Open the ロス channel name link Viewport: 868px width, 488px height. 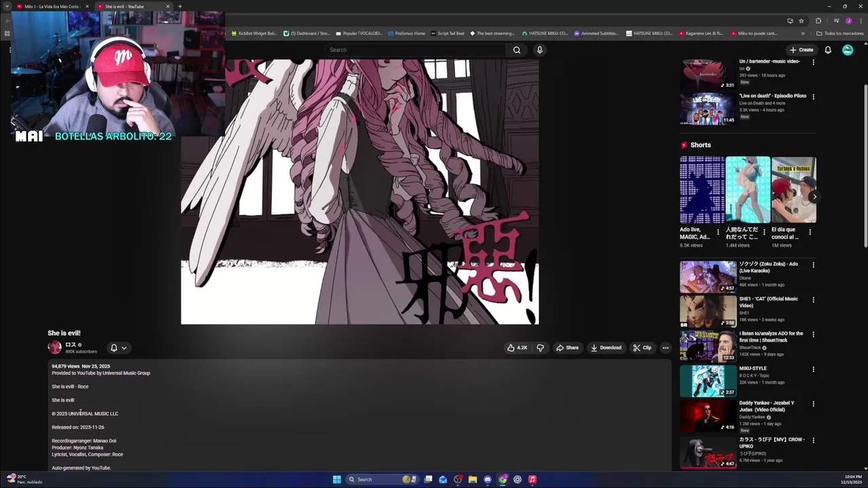pyautogui.click(x=71, y=345)
